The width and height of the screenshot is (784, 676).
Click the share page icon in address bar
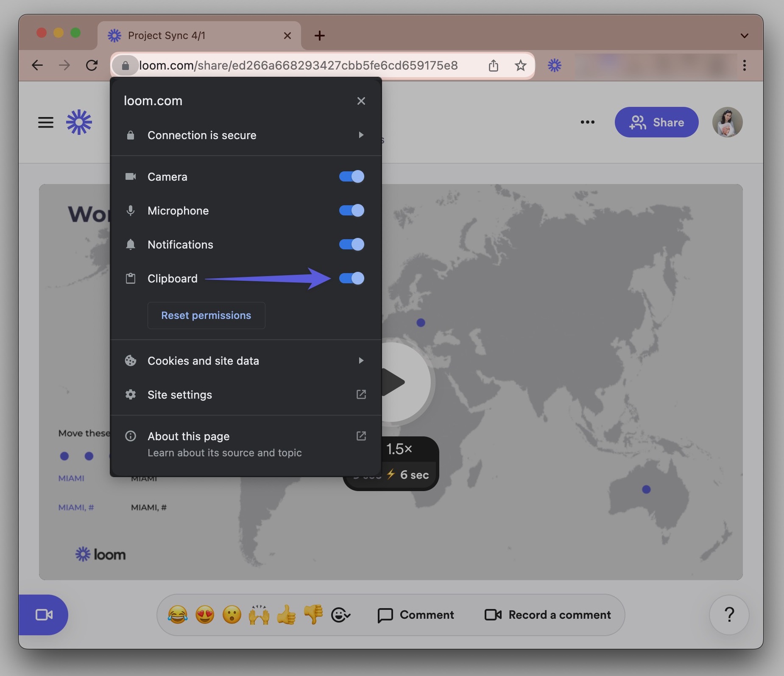point(493,66)
